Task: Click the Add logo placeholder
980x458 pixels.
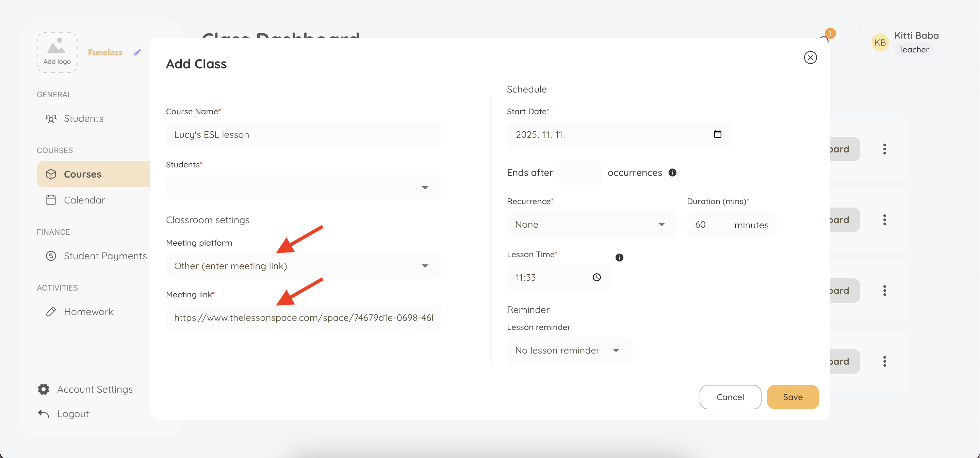Action: [57, 52]
